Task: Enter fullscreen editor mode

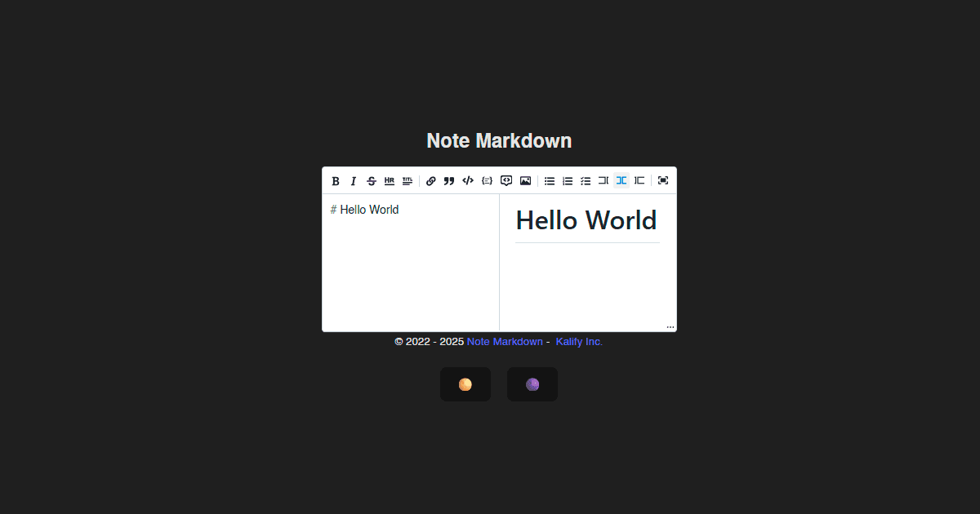Action: click(663, 181)
